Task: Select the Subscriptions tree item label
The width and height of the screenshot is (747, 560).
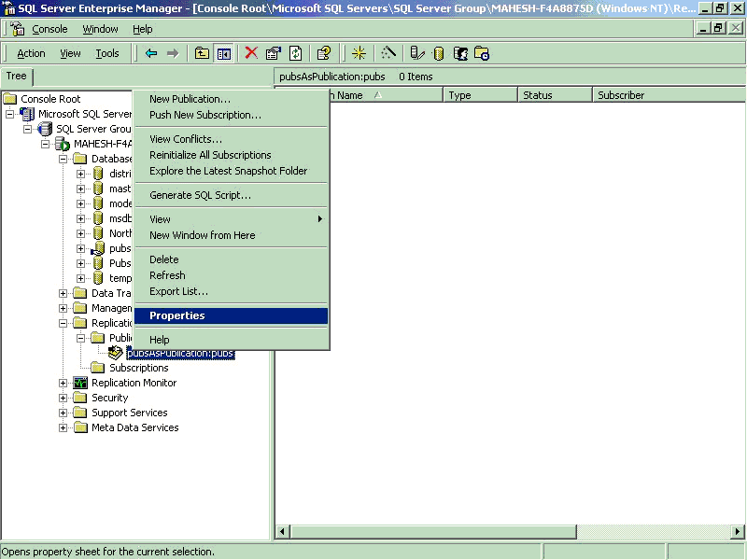Action: pos(138,368)
